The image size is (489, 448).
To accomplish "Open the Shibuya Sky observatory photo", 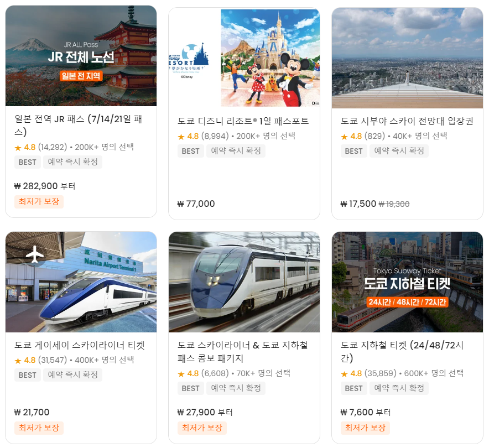I will (407, 58).
